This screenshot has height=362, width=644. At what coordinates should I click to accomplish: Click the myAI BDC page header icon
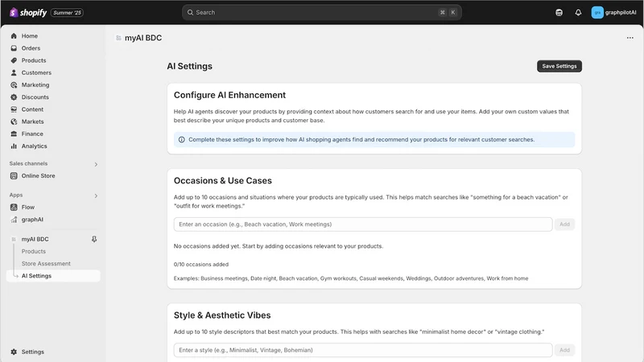pos(118,38)
